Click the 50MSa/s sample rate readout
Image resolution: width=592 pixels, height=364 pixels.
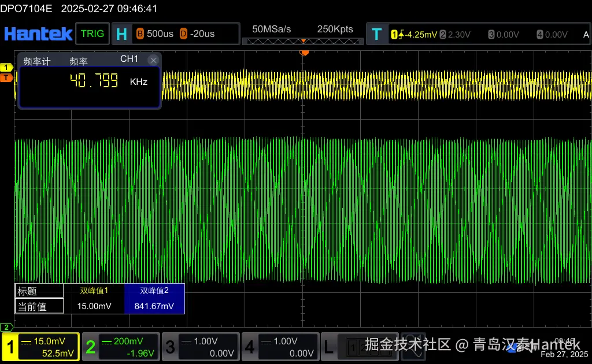pos(272,29)
